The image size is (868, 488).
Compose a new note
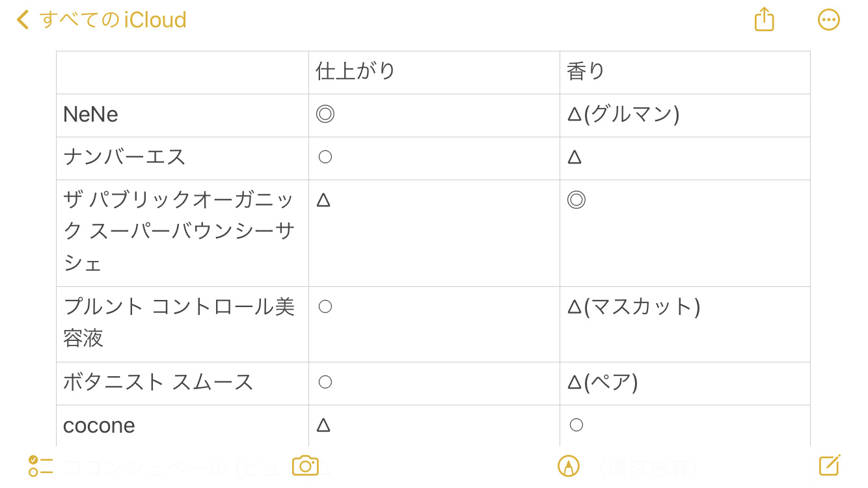[x=828, y=466]
